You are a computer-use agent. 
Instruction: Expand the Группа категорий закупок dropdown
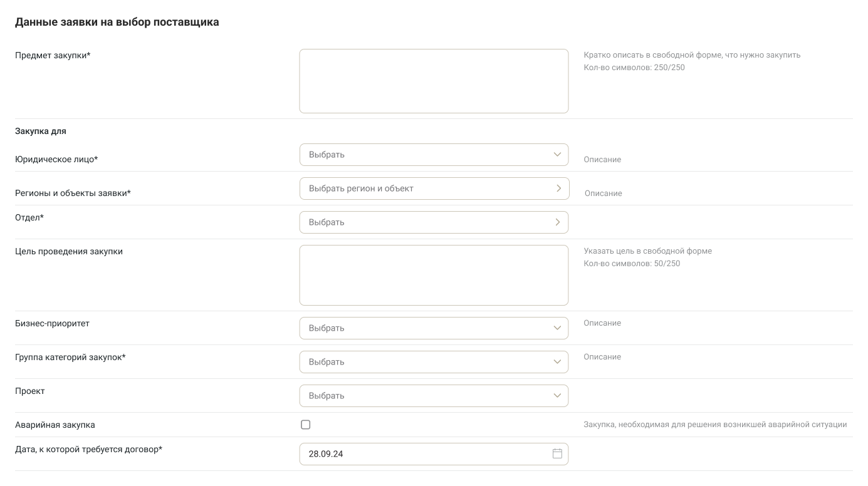[x=434, y=362]
